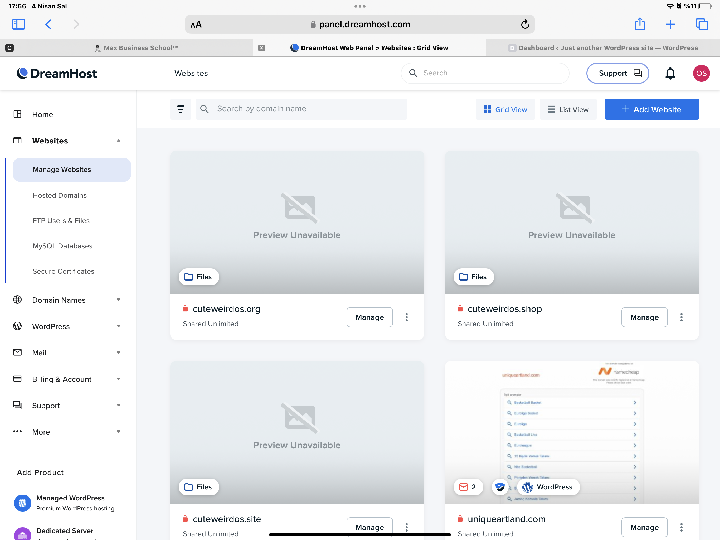The height and width of the screenshot is (540, 720).
Task: Open the Safari share icon
Action: point(640,24)
